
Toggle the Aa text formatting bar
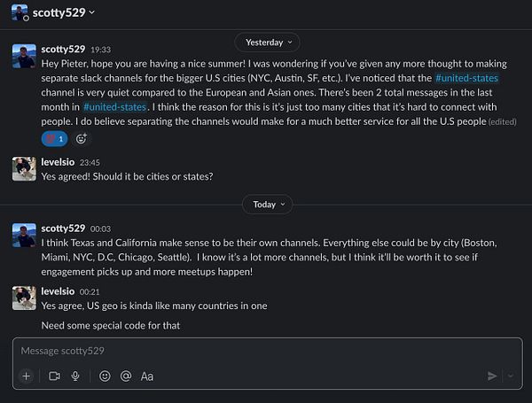pyautogui.click(x=147, y=376)
